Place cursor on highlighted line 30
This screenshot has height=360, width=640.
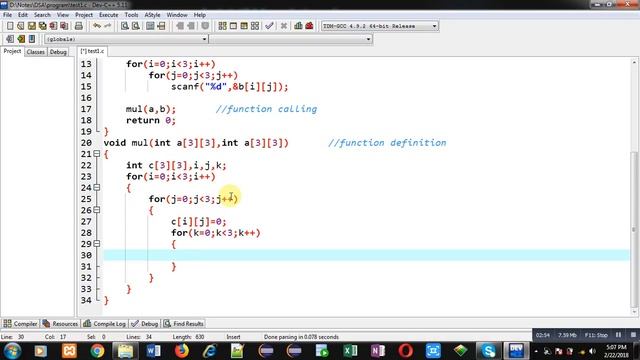366,255
